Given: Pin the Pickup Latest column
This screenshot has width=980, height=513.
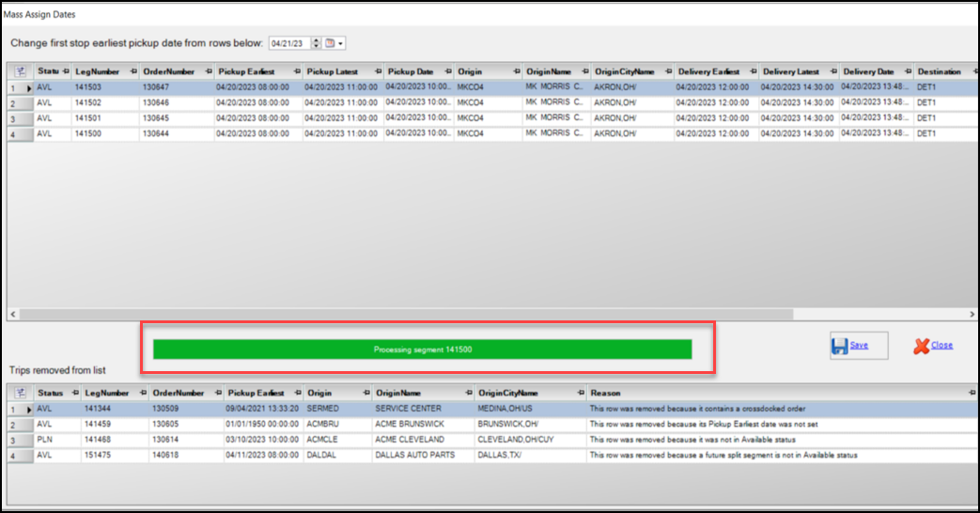Looking at the screenshot, I should click(x=378, y=71).
